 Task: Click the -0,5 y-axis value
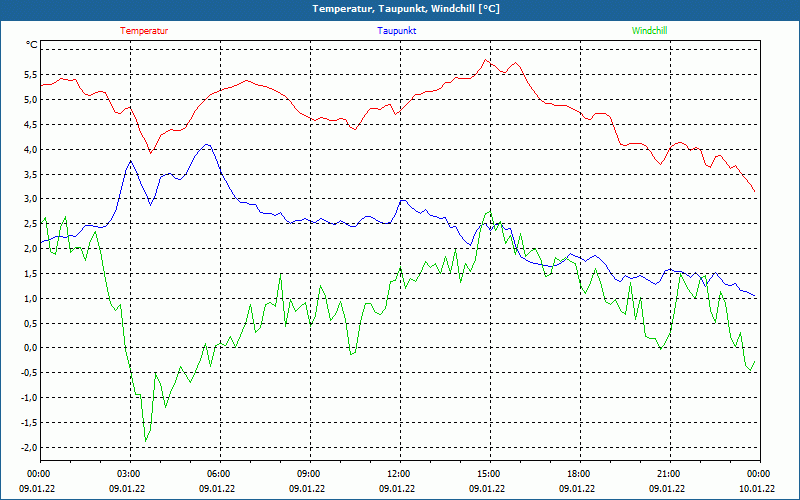tap(30, 373)
